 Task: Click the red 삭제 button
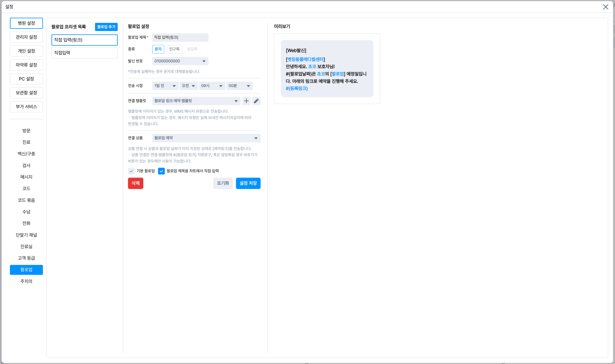tap(136, 183)
